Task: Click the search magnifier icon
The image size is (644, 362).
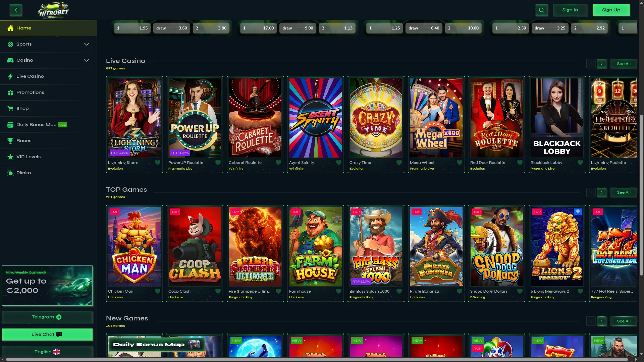Action: coord(541,10)
